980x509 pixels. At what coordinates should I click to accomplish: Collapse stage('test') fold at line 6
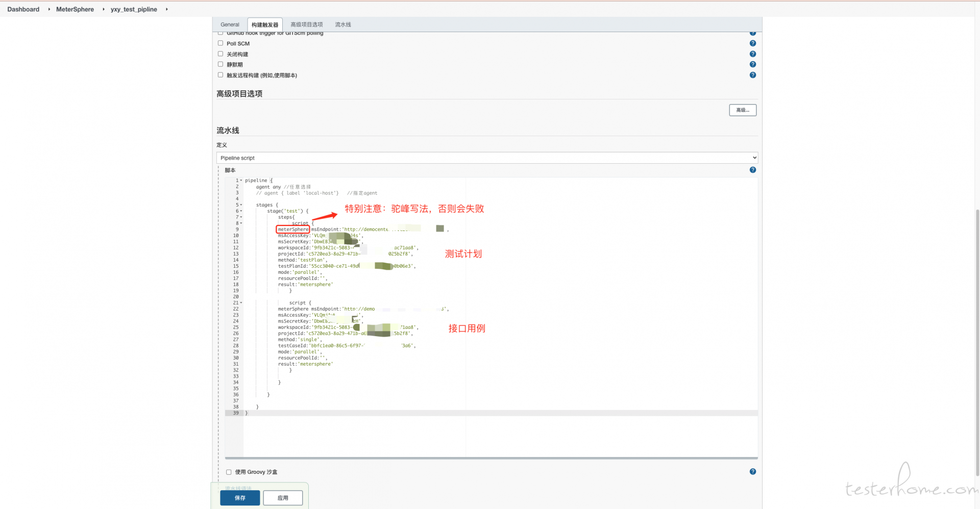[x=241, y=211]
